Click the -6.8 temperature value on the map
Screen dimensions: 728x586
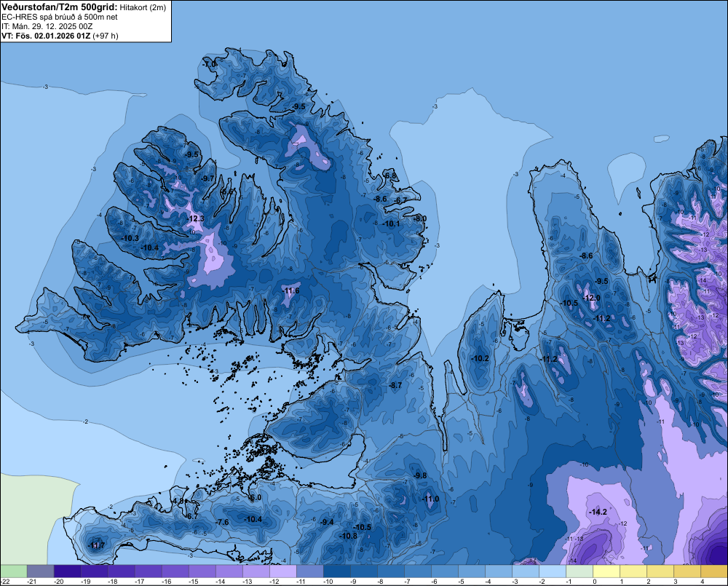pos(390,175)
